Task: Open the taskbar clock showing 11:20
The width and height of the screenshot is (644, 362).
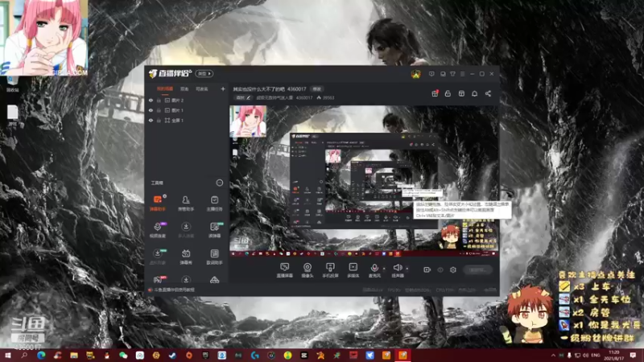Action: coord(614,355)
